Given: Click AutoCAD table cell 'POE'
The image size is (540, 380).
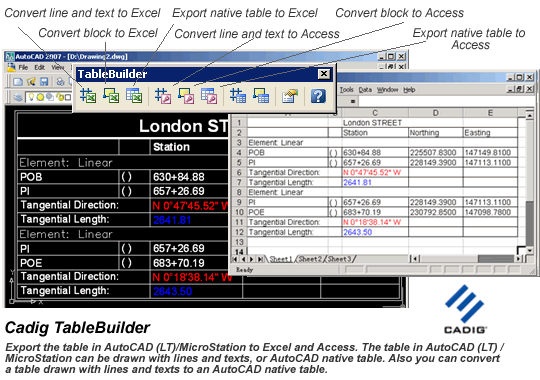Looking at the screenshot, I should 31,263.
